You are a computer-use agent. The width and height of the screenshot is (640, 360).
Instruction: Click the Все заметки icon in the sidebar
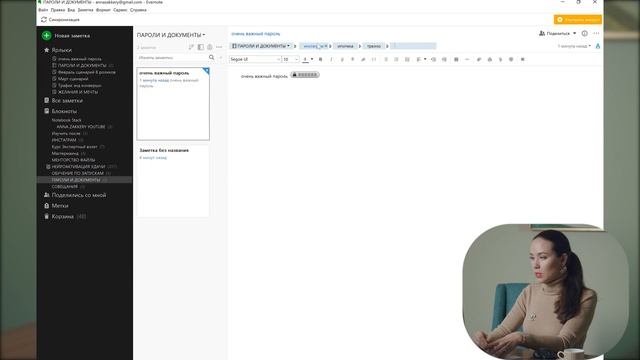[x=47, y=100]
